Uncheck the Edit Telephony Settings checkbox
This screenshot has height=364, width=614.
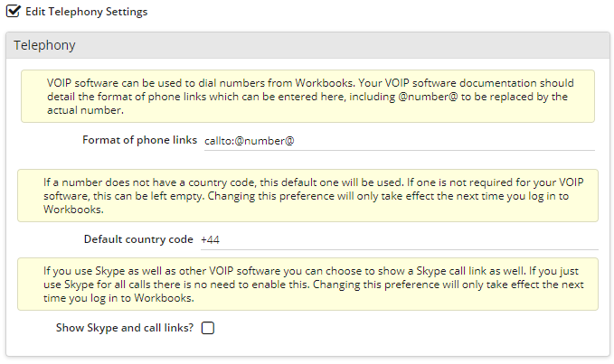point(14,11)
